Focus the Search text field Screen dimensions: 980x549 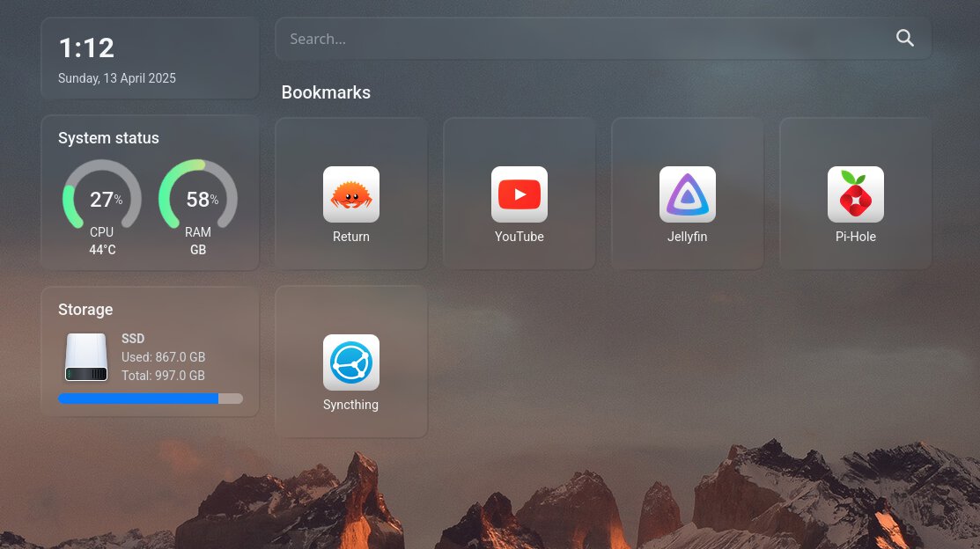(581, 39)
